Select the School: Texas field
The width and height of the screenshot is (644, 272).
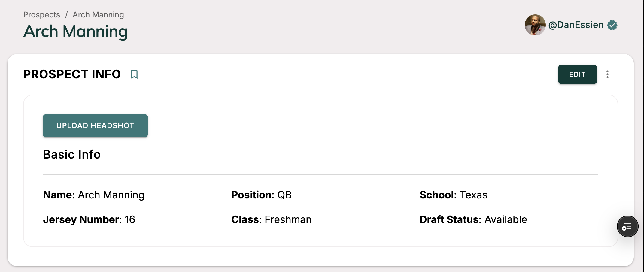point(453,195)
